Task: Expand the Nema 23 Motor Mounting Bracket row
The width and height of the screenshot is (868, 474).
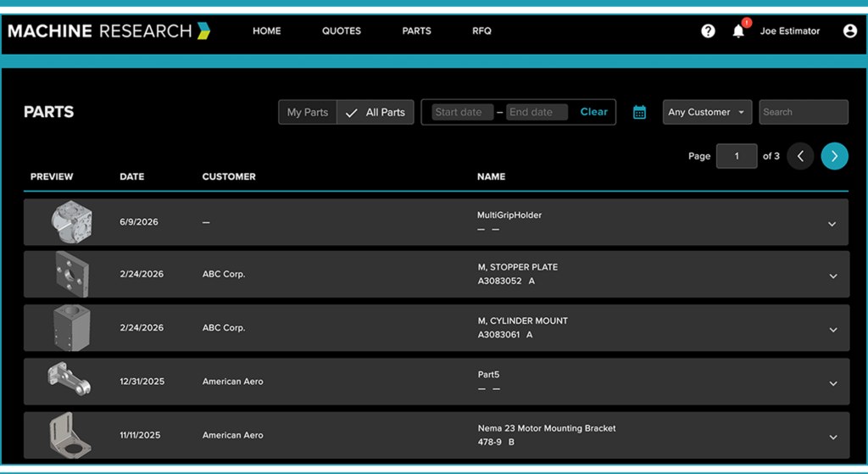Action: (x=832, y=438)
